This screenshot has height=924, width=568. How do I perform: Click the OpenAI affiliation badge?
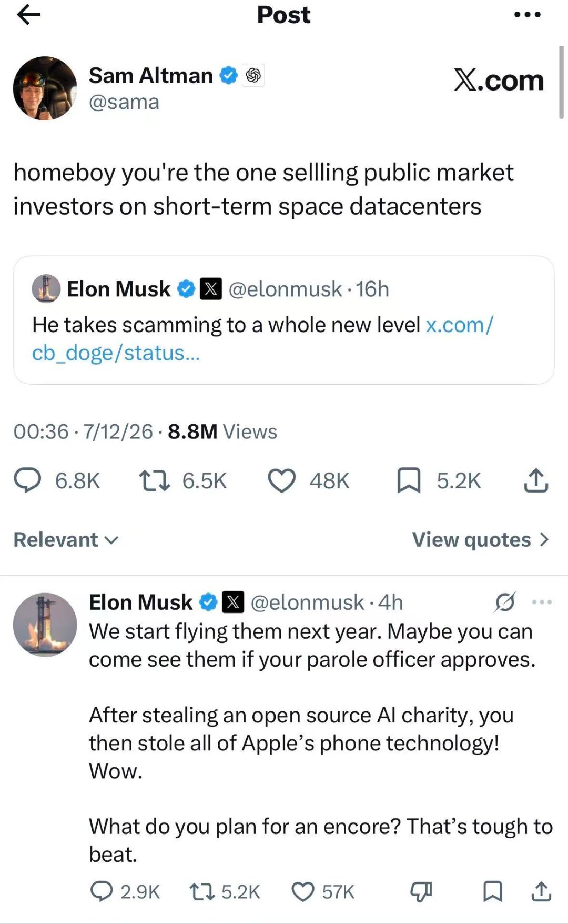253,76
